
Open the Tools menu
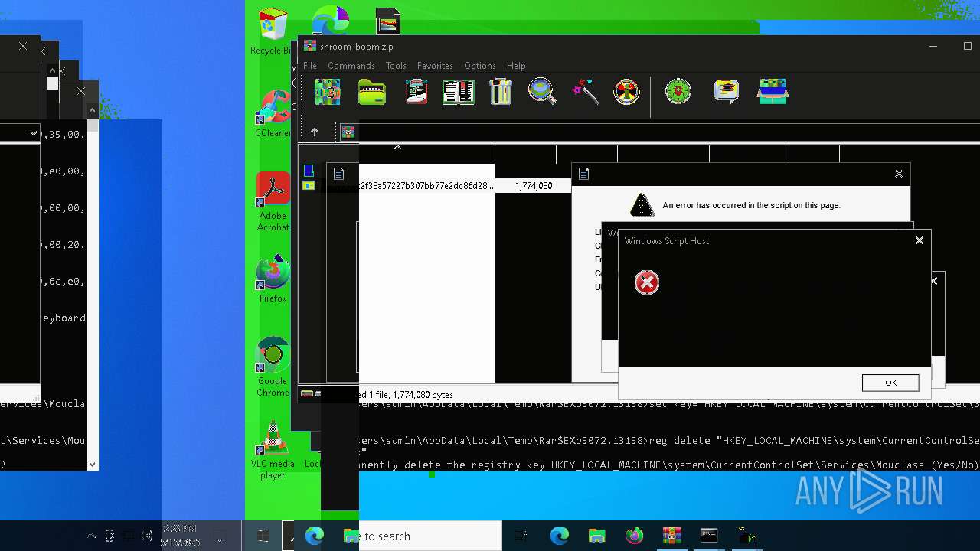(x=396, y=66)
